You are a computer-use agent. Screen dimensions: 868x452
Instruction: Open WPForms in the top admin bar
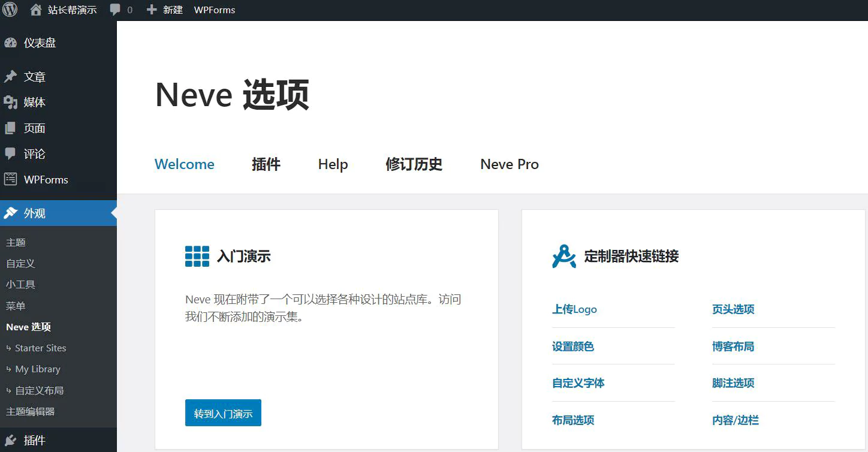215,10
